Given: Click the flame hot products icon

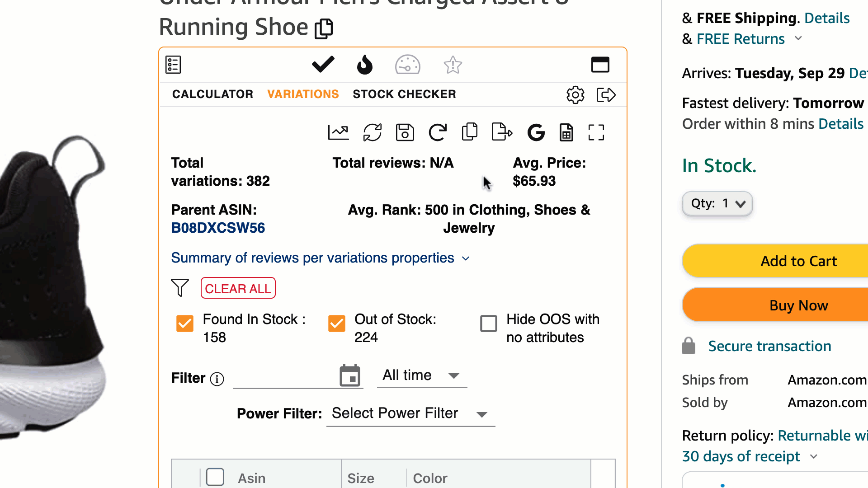Looking at the screenshot, I should 364,65.
